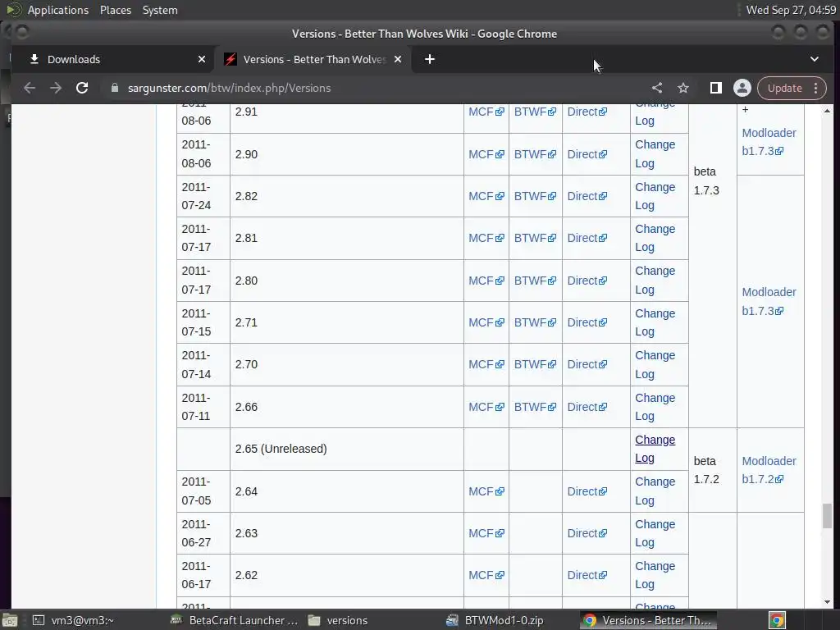Click the show desktop icon in the bottom panel
This screenshot has width=840, height=630.
coord(10,620)
